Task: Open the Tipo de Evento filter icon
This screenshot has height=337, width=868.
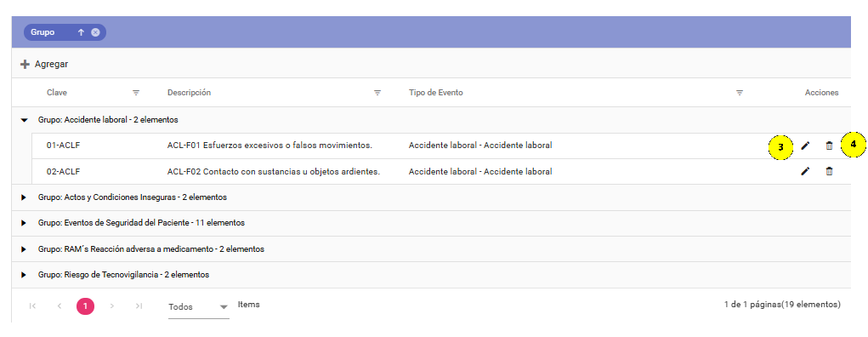Action: pos(739,93)
